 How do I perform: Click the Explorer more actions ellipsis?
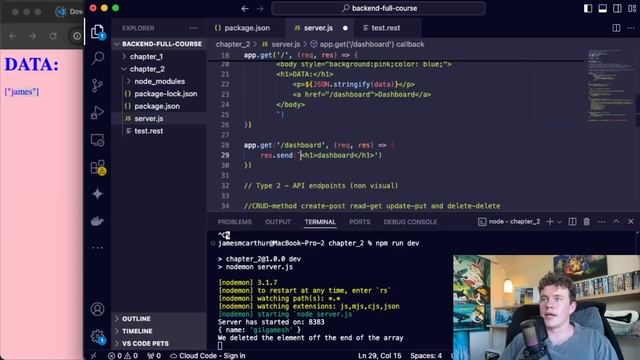tap(193, 28)
